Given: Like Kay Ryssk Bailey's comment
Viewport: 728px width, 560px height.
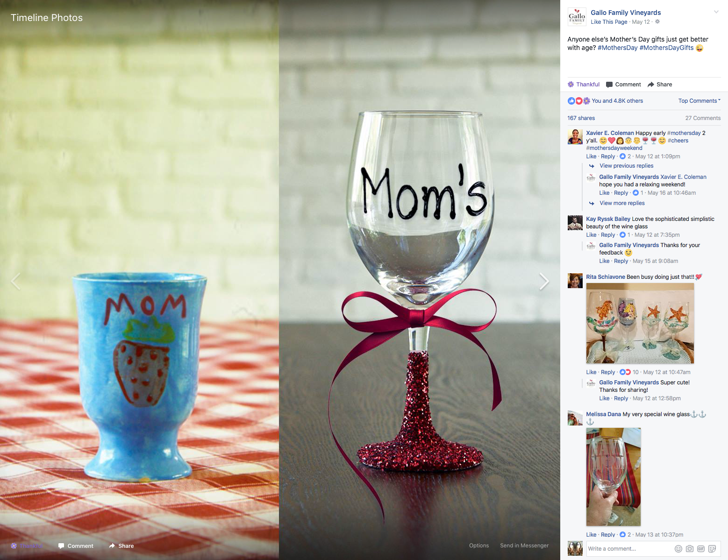Looking at the screenshot, I should (x=591, y=235).
